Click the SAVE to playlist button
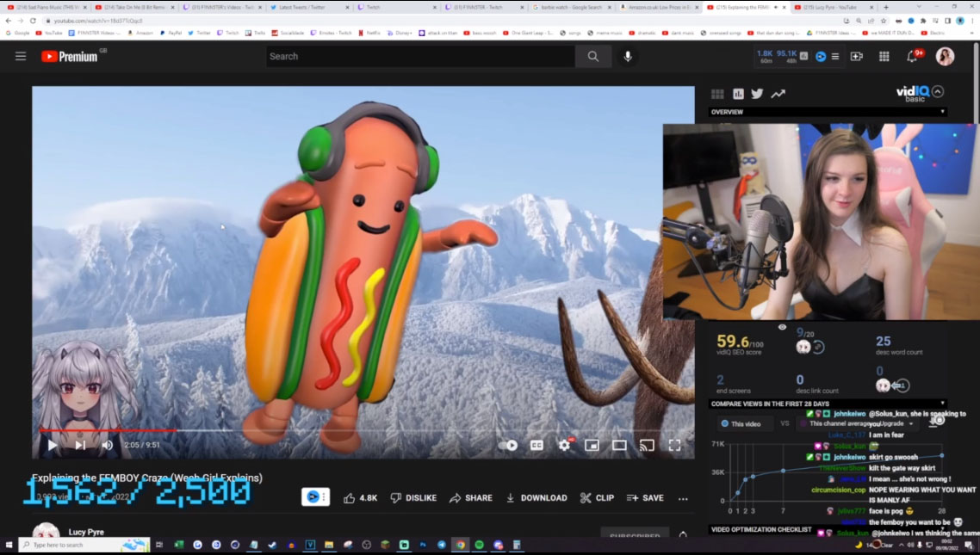This screenshot has height=555, width=980. (645, 497)
